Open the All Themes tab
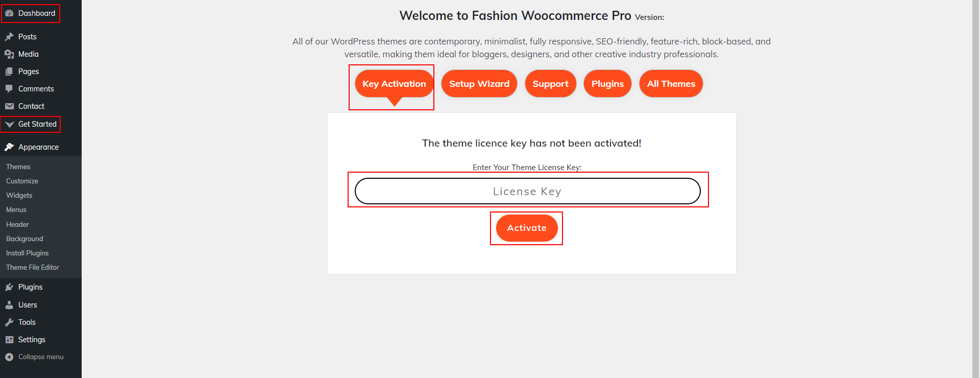The width and height of the screenshot is (980, 378). (671, 84)
